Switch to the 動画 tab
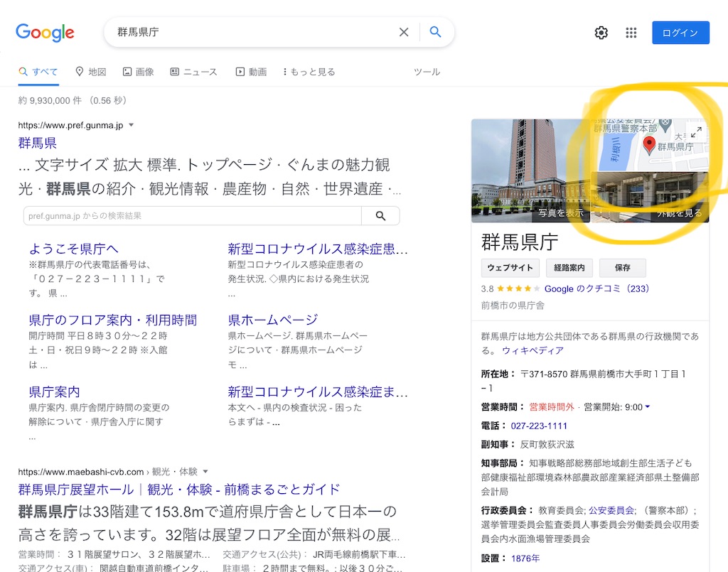The width and height of the screenshot is (728, 572). (x=251, y=72)
